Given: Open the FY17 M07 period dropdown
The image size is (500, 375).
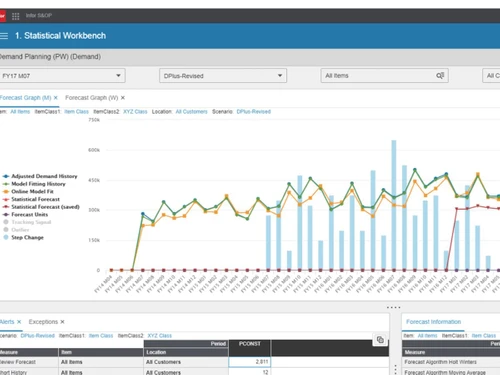Looking at the screenshot, I should 62,76.
